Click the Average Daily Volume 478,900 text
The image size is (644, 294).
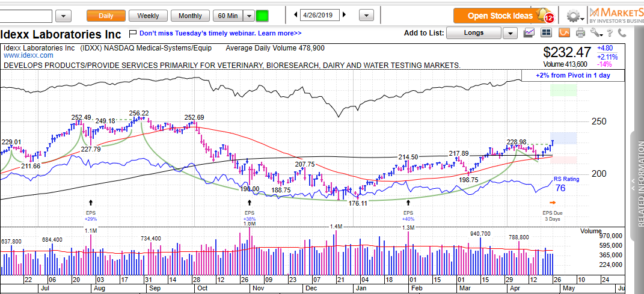click(x=275, y=48)
